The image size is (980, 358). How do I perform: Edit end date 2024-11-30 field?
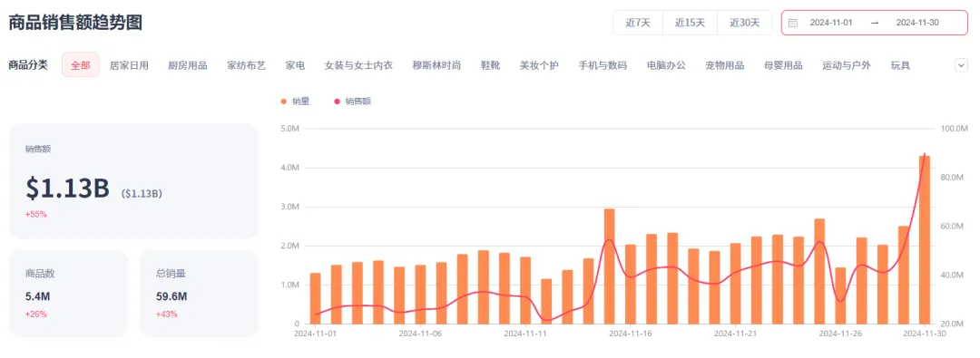click(917, 24)
